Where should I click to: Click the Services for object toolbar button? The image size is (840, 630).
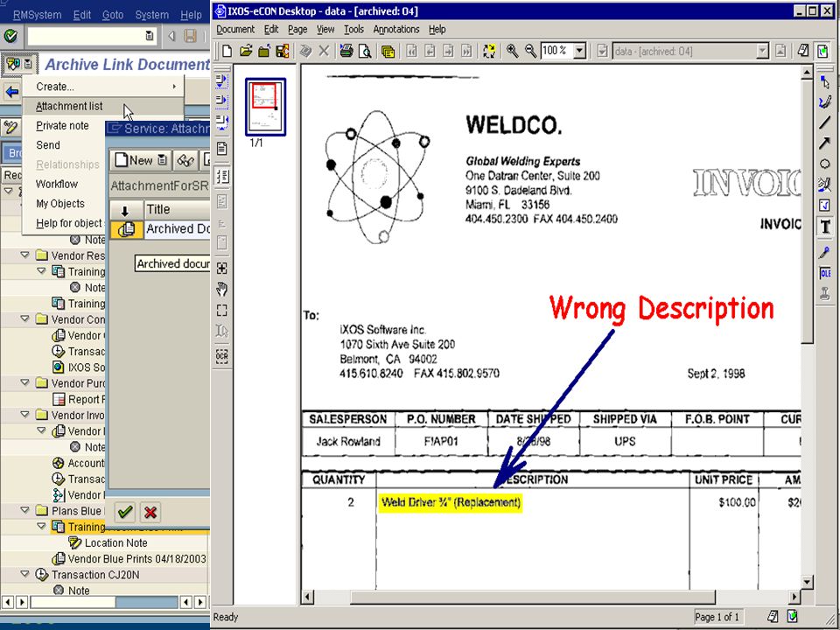[x=19, y=64]
